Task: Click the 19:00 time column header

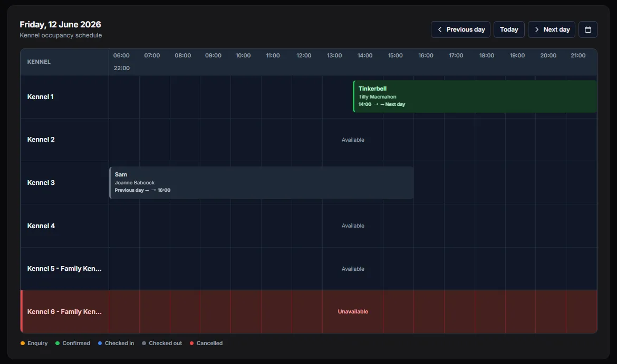Action: point(517,55)
